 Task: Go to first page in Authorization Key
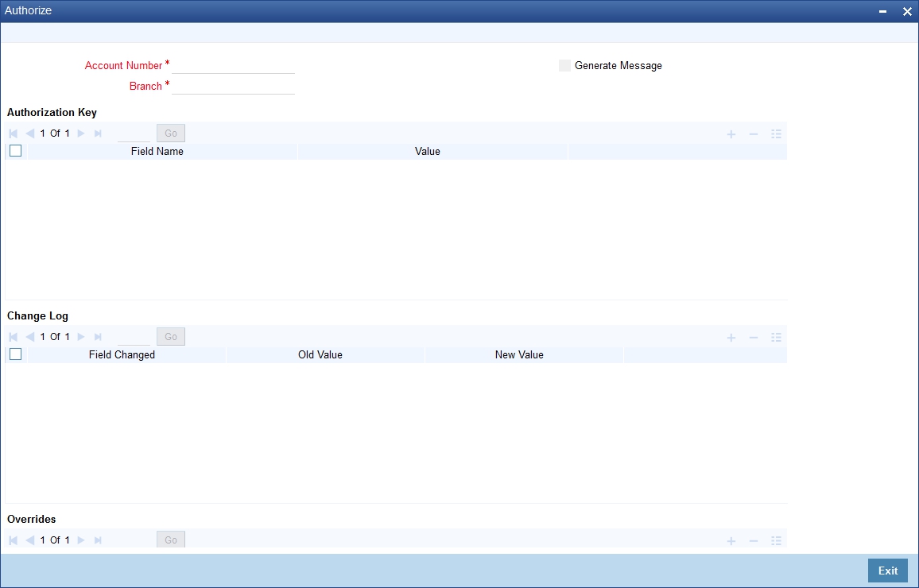pyautogui.click(x=13, y=133)
